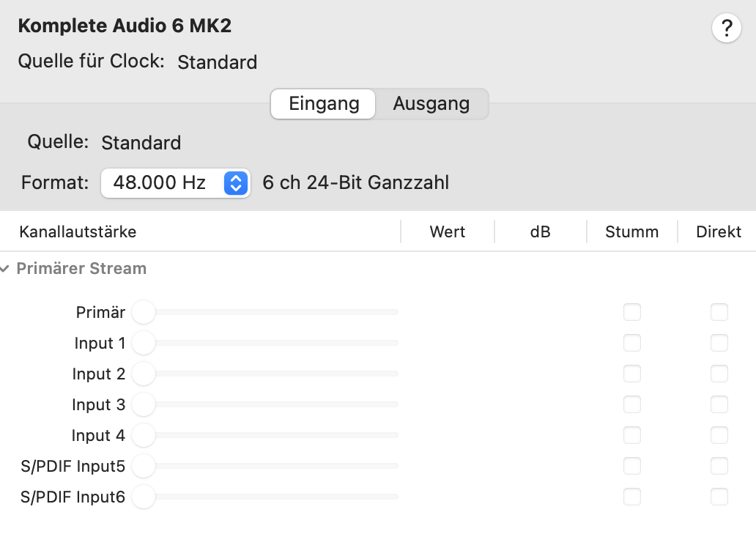Screen dimensions: 756x545
Task: Mute the Primär channel checkbox
Action: point(631,312)
